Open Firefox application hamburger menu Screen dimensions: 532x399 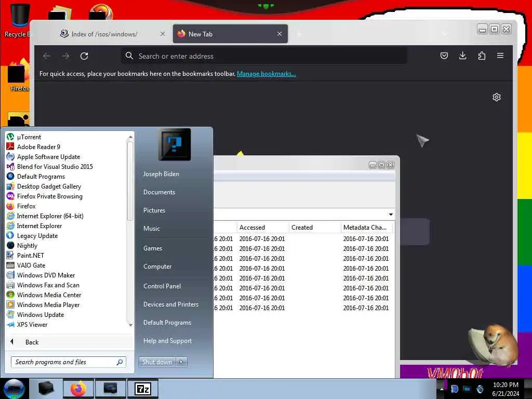pyautogui.click(x=500, y=56)
